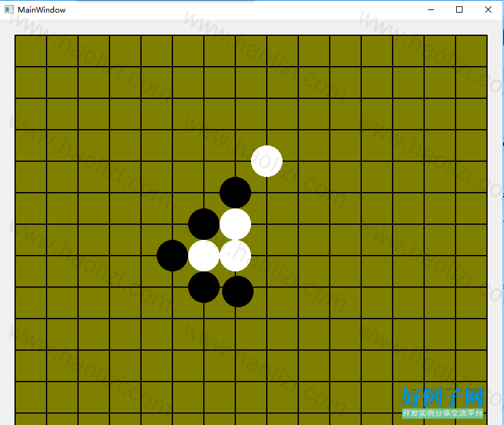The image size is (504, 425).
Task: Click black stone immediately left of lowest black stone
Action: point(204,287)
